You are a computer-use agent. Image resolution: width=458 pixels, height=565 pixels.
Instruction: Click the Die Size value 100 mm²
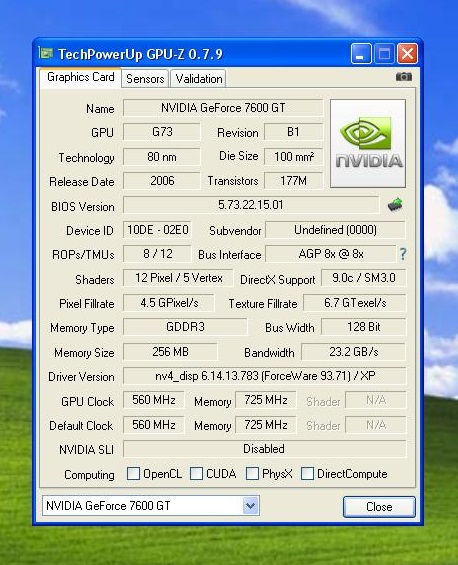point(293,157)
